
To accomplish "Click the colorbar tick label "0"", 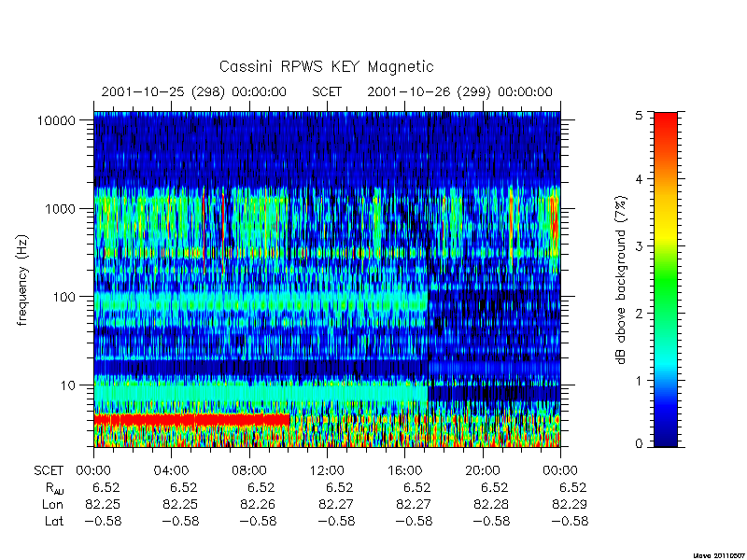I will tap(639, 444).
